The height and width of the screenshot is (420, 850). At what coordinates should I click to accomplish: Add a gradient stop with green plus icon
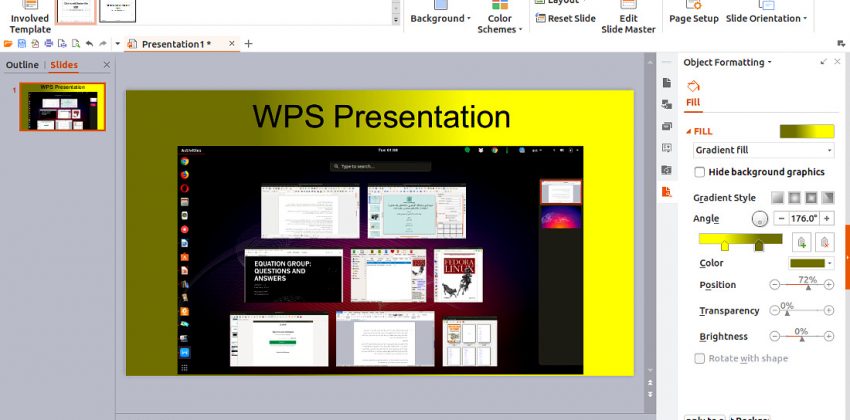click(x=802, y=242)
